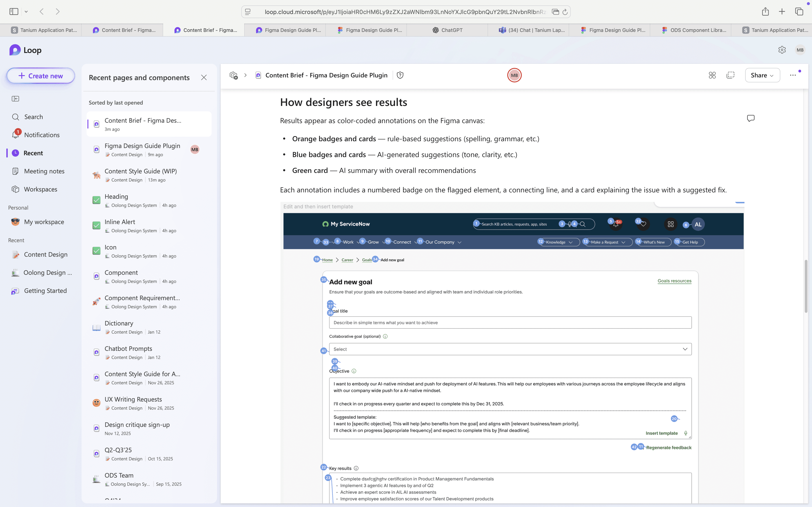Open the more options ellipsis menu

pos(793,75)
